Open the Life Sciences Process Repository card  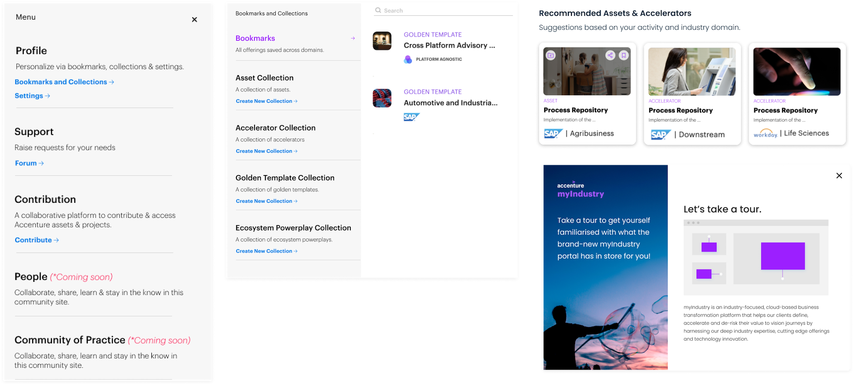797,94
